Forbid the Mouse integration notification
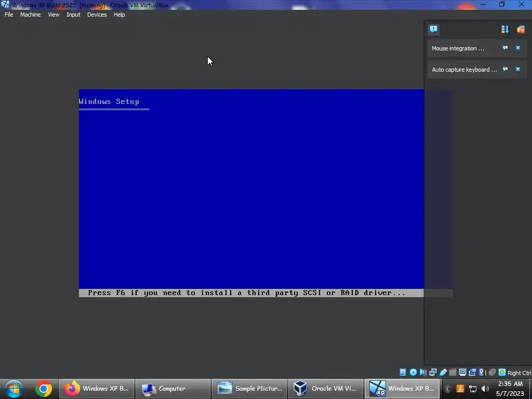Image resolution: width=532 pixels, height=399 pixels. click(505, 48)
